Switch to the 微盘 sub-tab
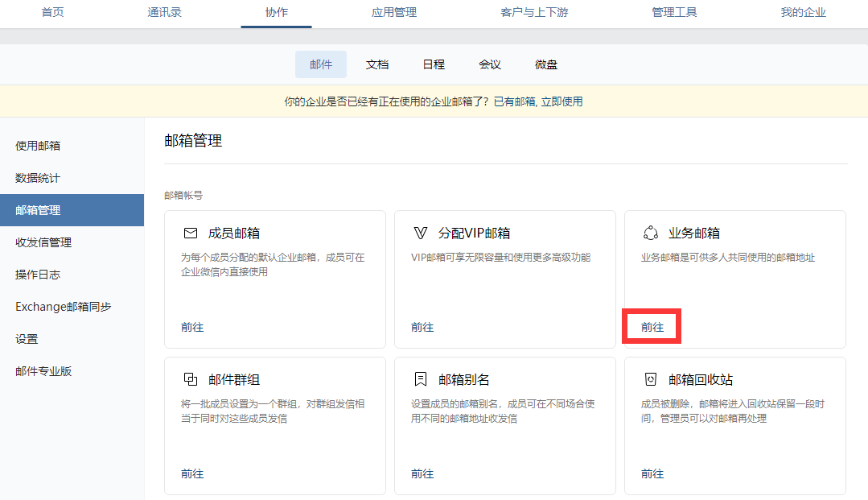868x500 pixels. pos(546,64)
